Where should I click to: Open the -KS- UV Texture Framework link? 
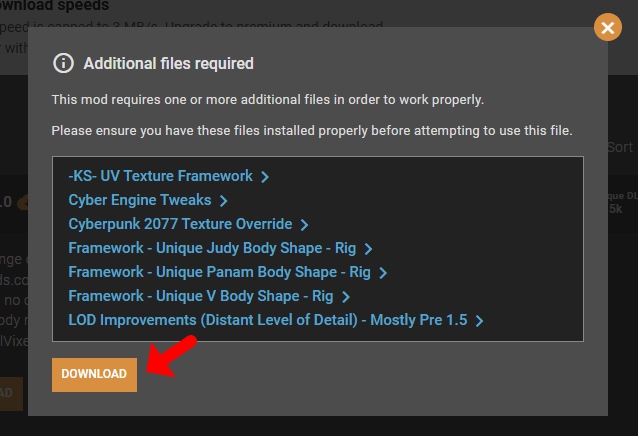(160, 176)
